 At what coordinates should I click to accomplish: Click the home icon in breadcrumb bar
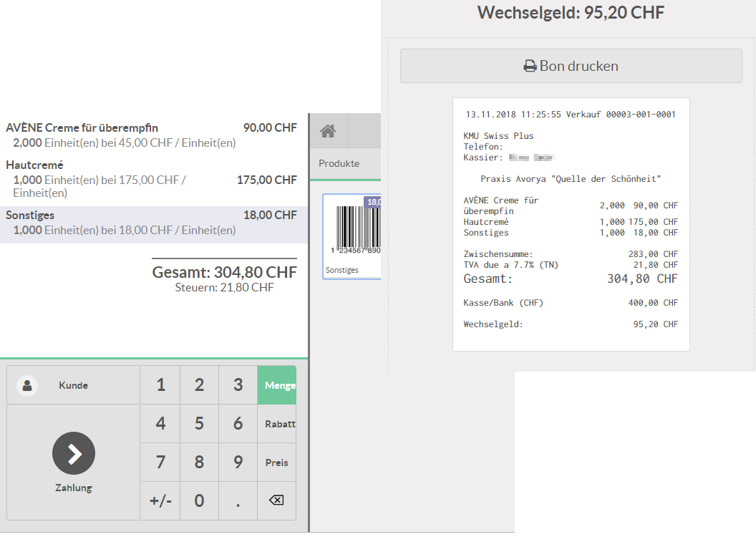point(328,131)
